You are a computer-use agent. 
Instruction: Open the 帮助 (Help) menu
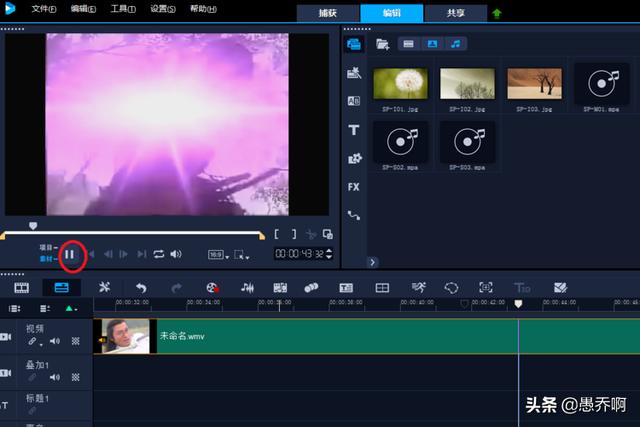click(203, 9)
